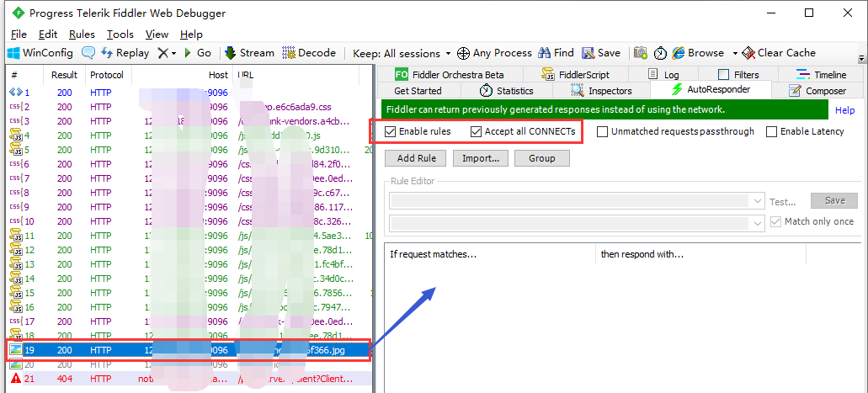Switch to Fiddler Orchestra Beta tab

coord(450,75)
